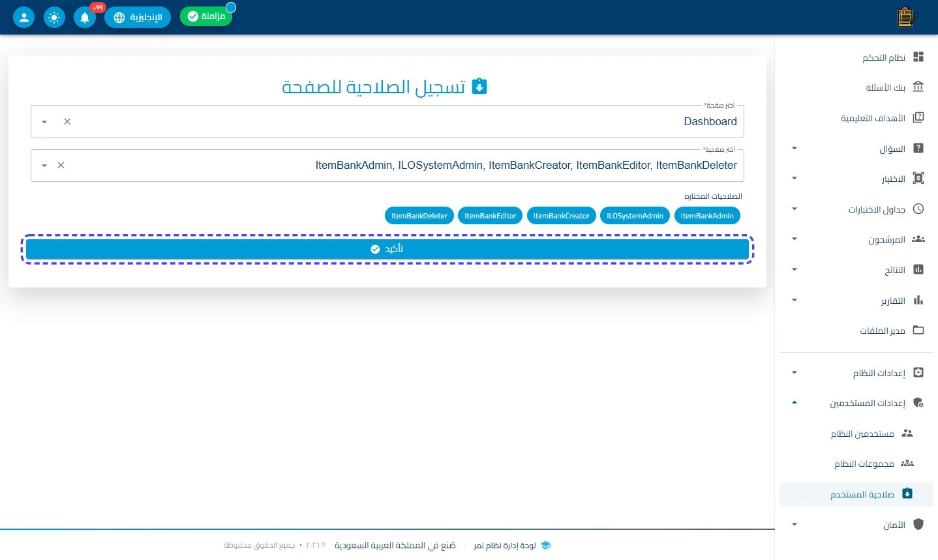Open the notifications bell

85,18
